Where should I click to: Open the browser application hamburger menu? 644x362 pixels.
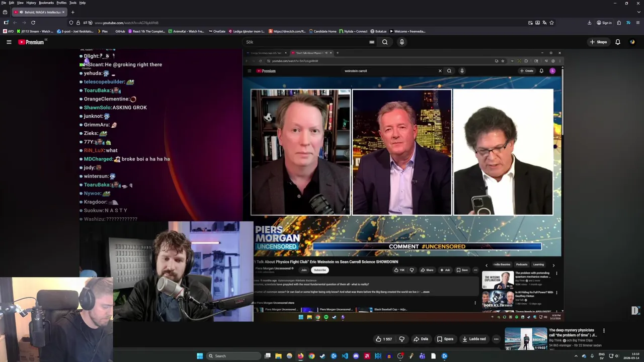(x=638, y=23)
